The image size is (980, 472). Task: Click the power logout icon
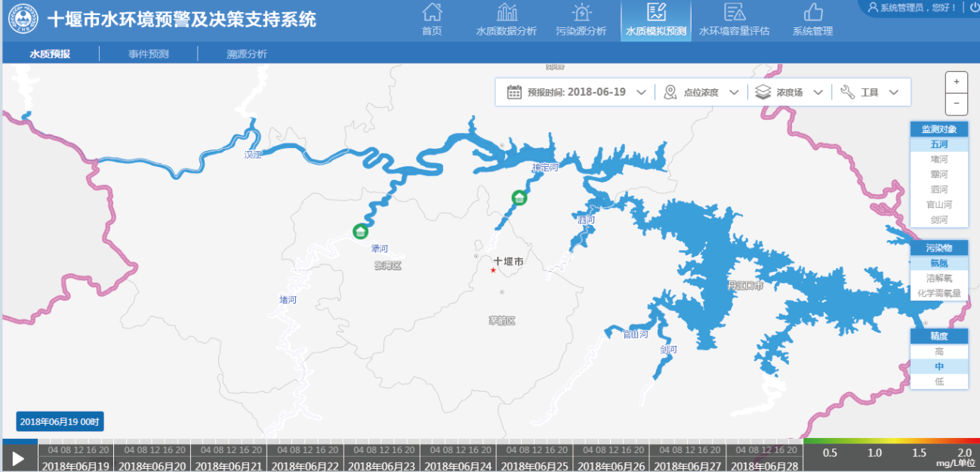(x=974, y=8)
